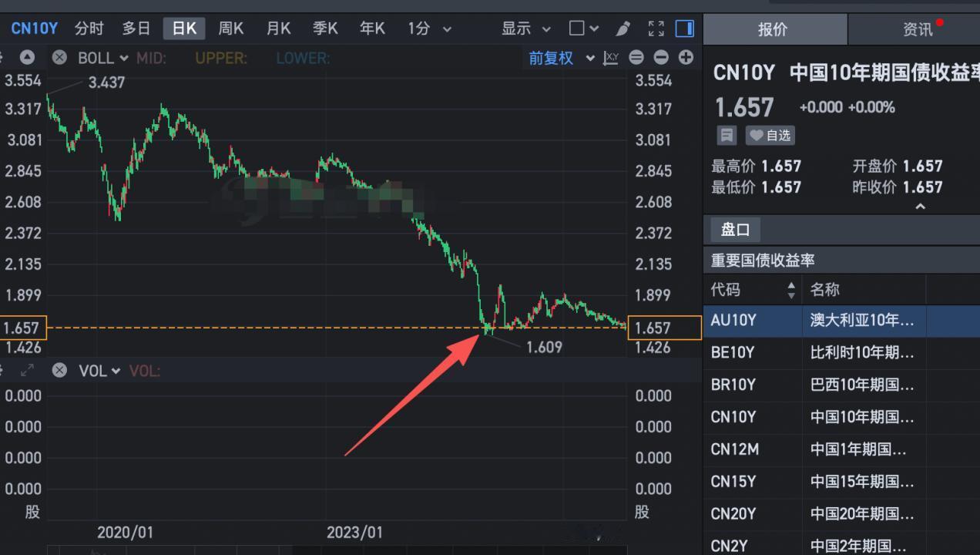
Task: Click the 昨收价 1.657 value
Action: [x=922, y=187]
